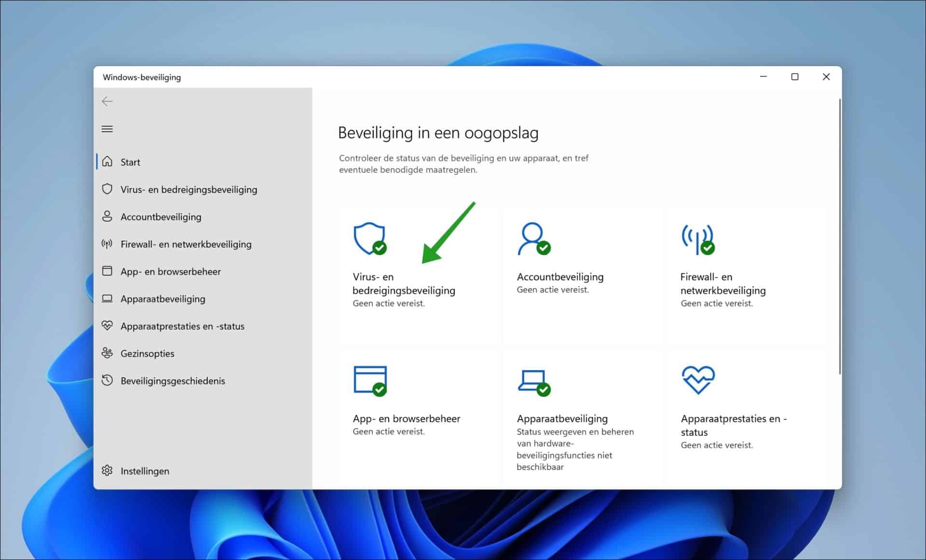Click the large shield icon on the virus protection tile

click(370, 238)
